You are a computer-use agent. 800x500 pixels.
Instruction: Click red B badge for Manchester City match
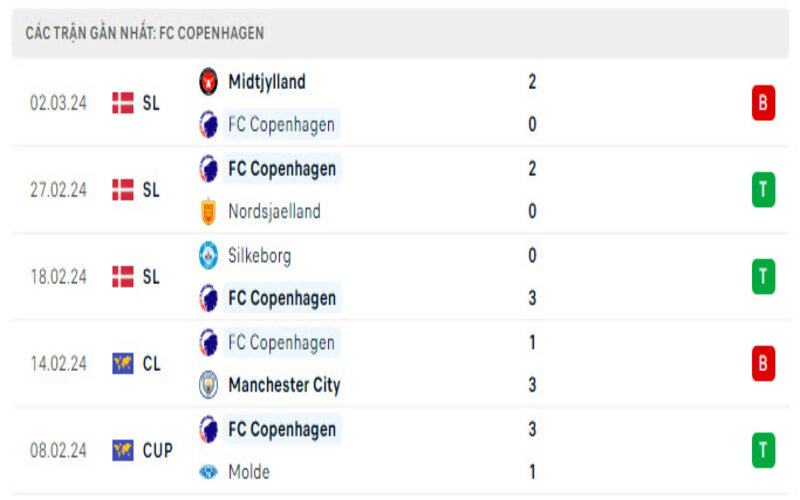[x=763, y=364]
